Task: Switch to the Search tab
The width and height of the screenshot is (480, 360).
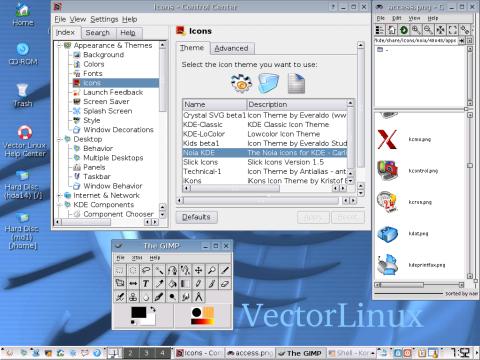Action: click(98, 33)
